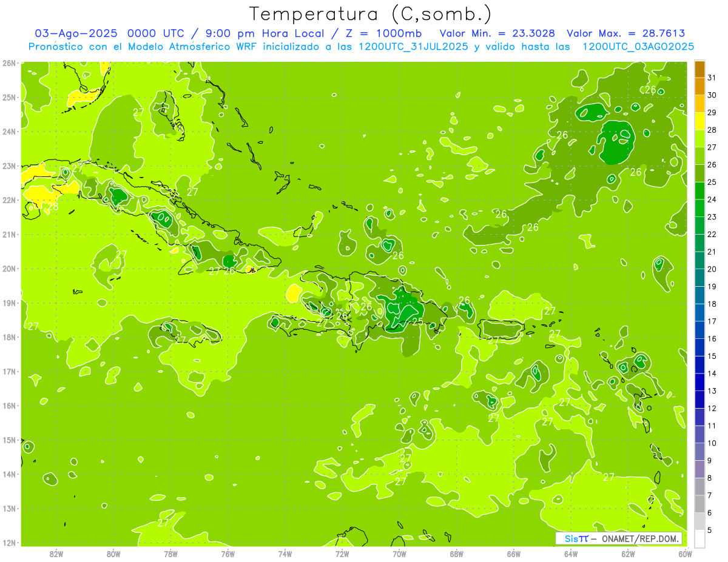Image resolution: width=728 pixels, height=562 pixels.
Task: Click the 20 label on the color scale
Action: coord(712,269)
